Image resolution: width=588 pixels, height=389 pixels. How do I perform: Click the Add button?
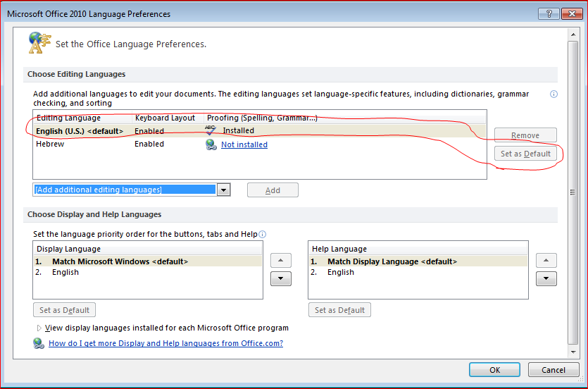pos(273,190)
